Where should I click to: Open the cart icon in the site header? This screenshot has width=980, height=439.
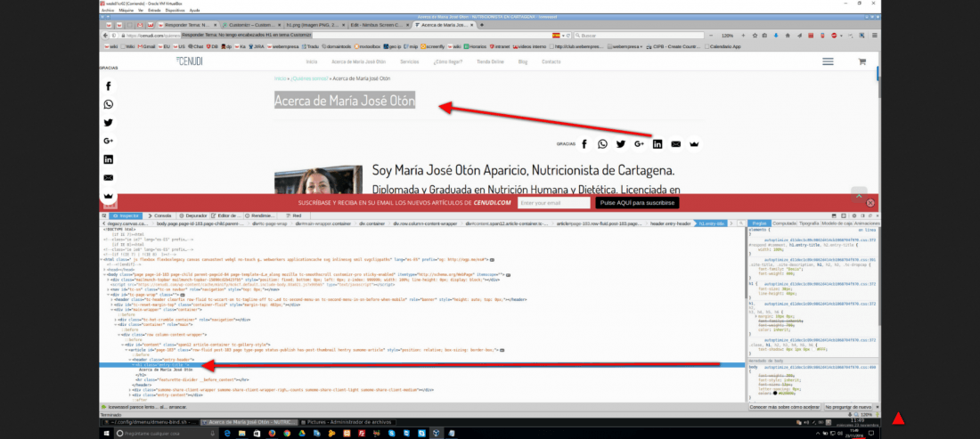click(x=862, y=61)
